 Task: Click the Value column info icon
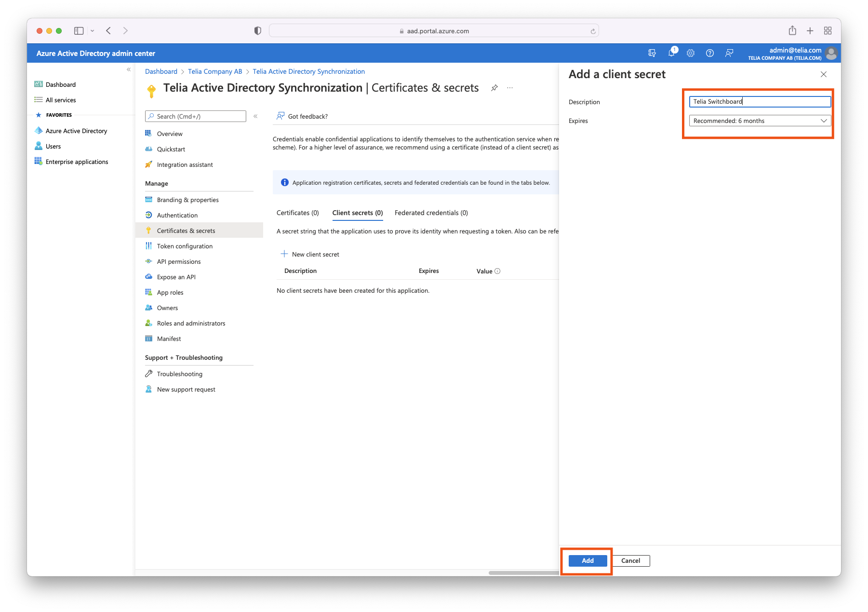pos(497,271)
